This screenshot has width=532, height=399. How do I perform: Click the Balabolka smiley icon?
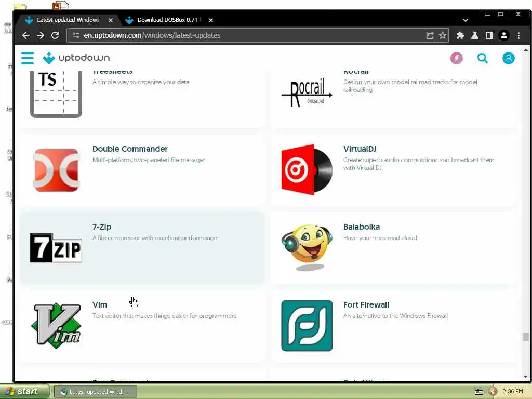tap(307, 247)
